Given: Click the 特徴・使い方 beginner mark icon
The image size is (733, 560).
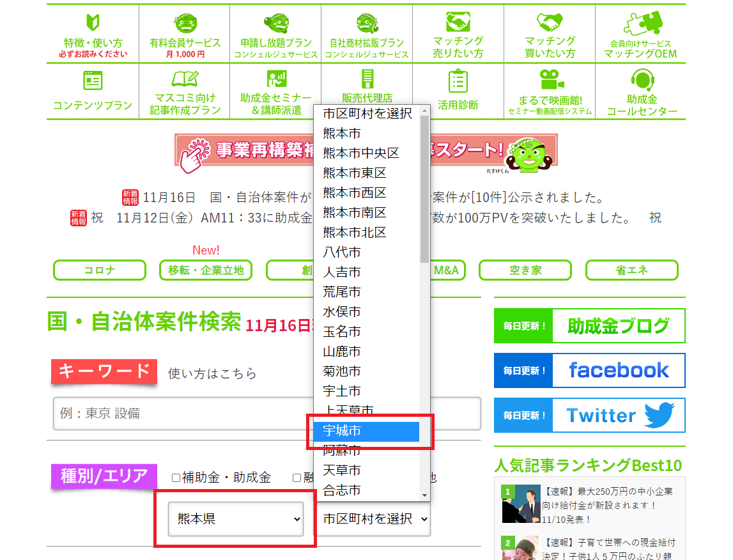Looking at the screenshot, I should click(92, 23).
